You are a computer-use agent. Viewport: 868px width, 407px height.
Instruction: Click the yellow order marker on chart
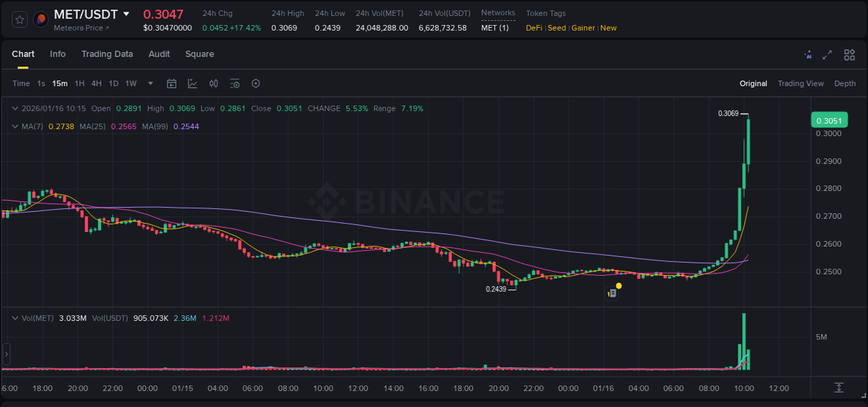tap(618, 285)
